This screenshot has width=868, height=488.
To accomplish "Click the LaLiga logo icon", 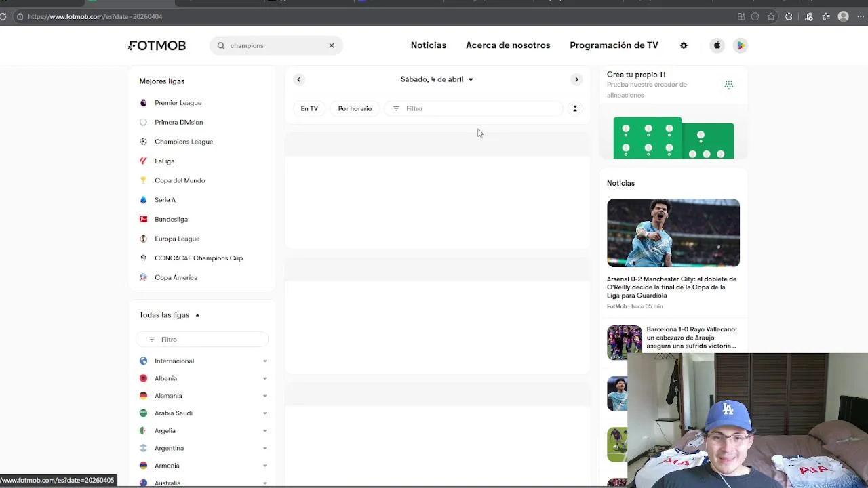I will coord(143,161).
